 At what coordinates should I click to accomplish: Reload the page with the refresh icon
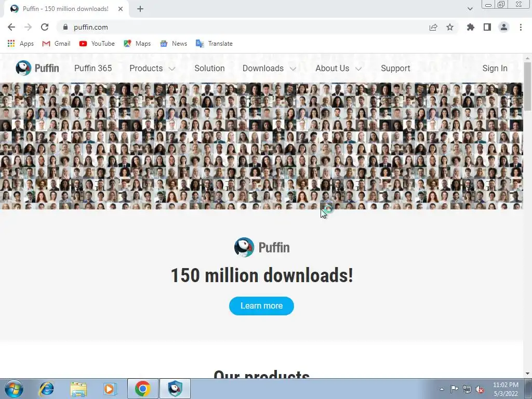click(45, 27)
